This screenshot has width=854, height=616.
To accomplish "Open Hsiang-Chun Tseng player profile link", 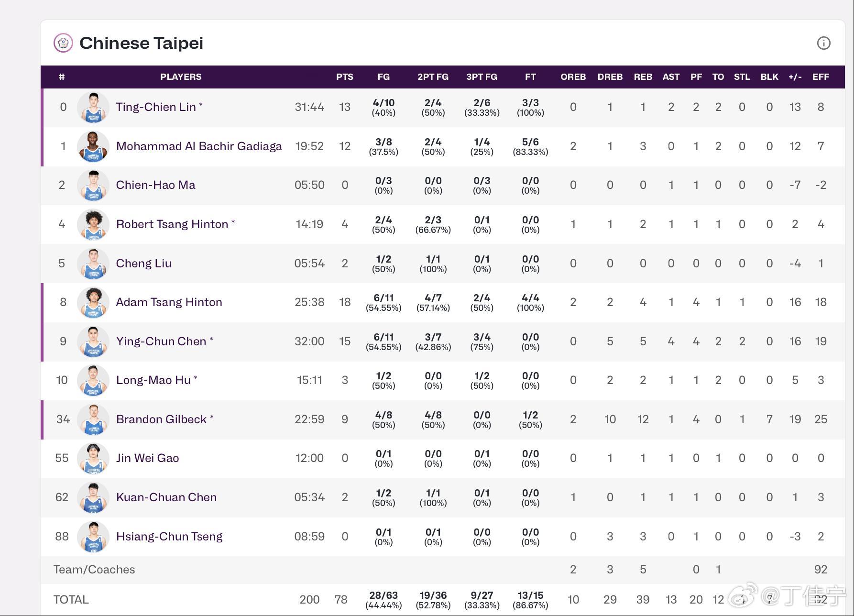I will 169,537.
